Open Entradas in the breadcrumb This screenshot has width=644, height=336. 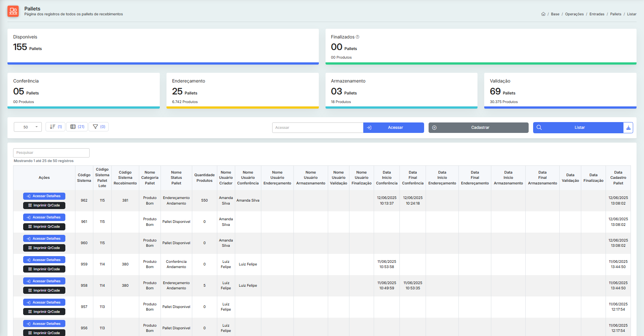[x=597, y=14]
